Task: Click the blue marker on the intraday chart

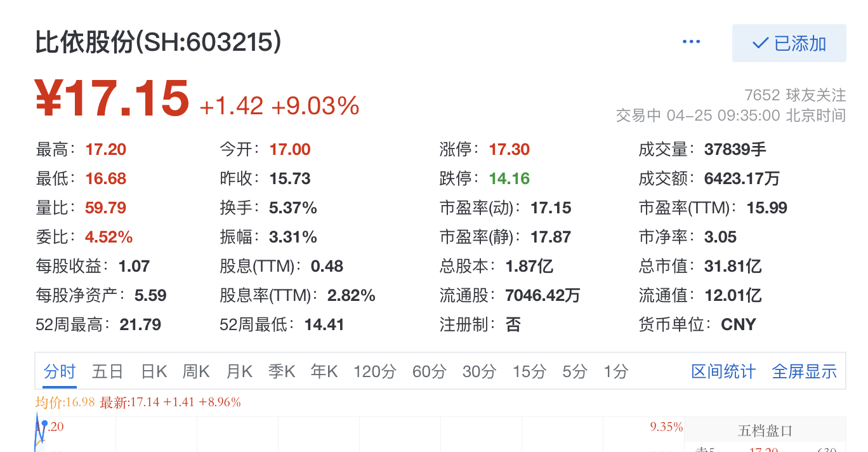Action: coord(44,423)
